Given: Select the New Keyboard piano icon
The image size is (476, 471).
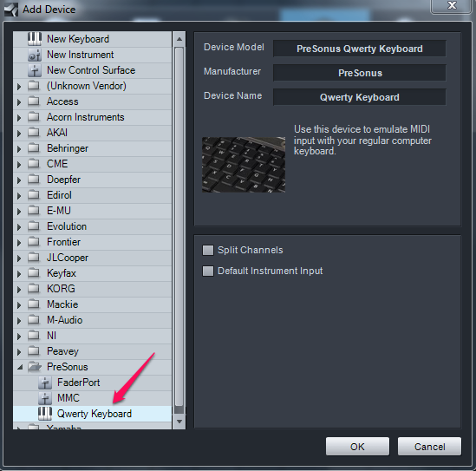Looking at the screenshot, I should 35,39.
